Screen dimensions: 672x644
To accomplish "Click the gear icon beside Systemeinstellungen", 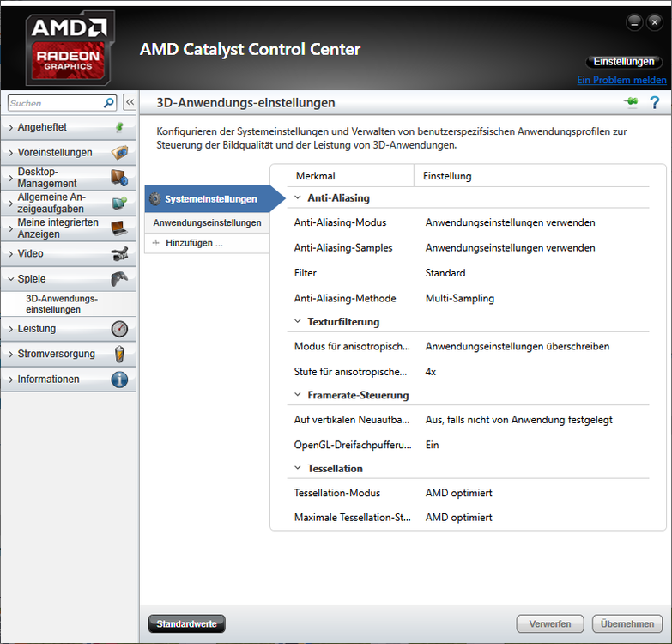I will (155, 199).
